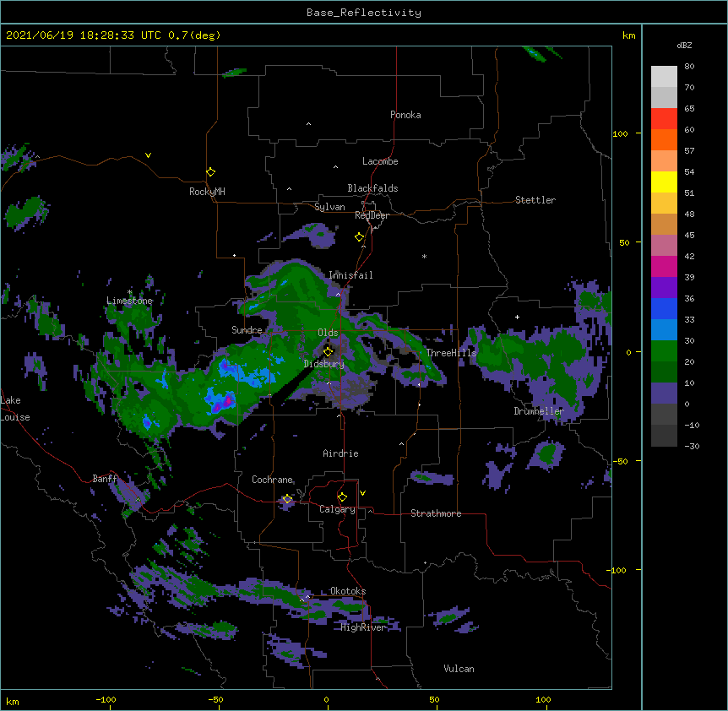Image resolution: width=728 pixels, height=711 pixels.
Task: Click the Calgary label
Action: [337, 509]
